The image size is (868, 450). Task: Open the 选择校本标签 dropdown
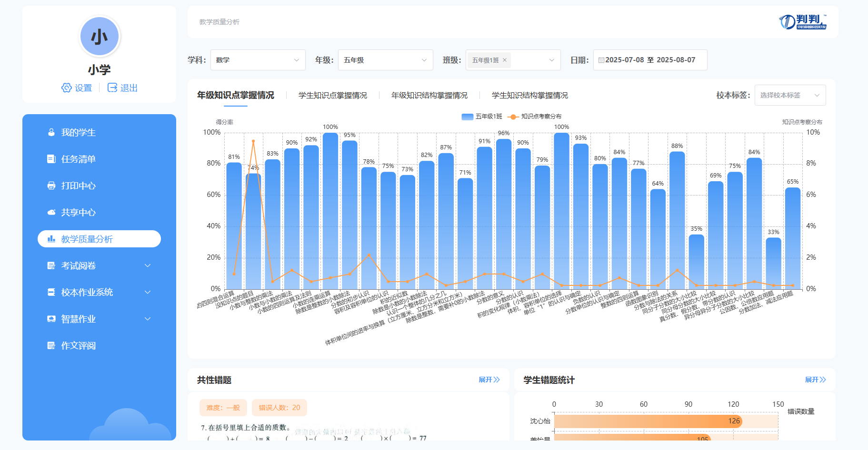click(789, 96)
